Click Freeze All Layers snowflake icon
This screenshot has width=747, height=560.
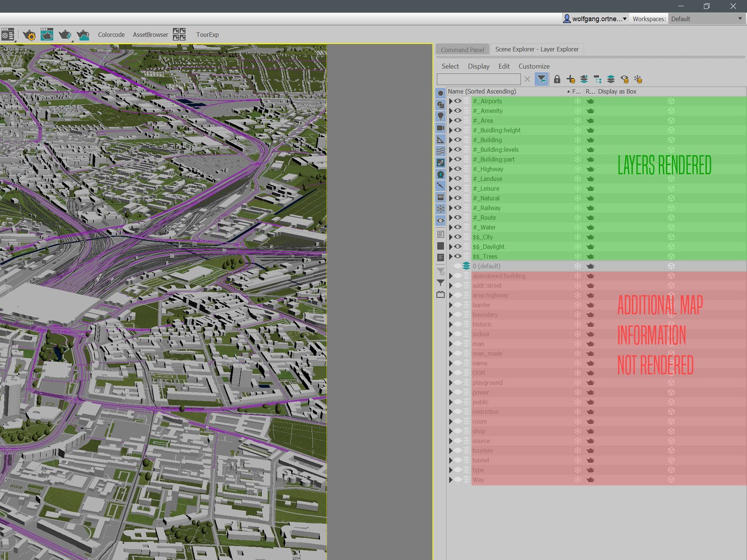tap(638, 79)
